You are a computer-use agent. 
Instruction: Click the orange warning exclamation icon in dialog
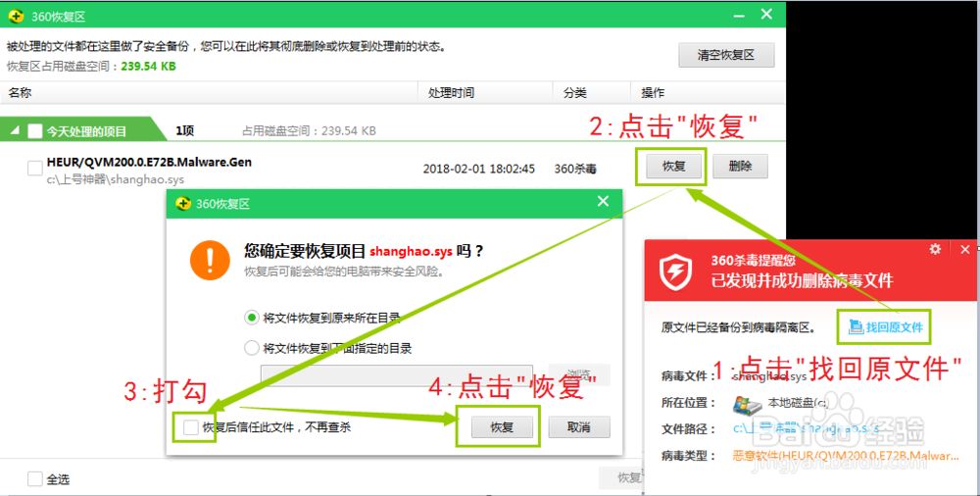209,260
